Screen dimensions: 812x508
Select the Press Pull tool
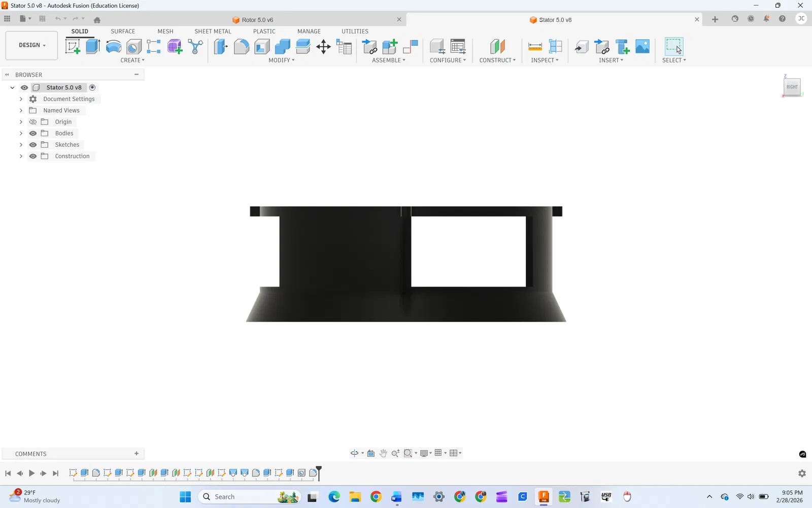point(221,47)
